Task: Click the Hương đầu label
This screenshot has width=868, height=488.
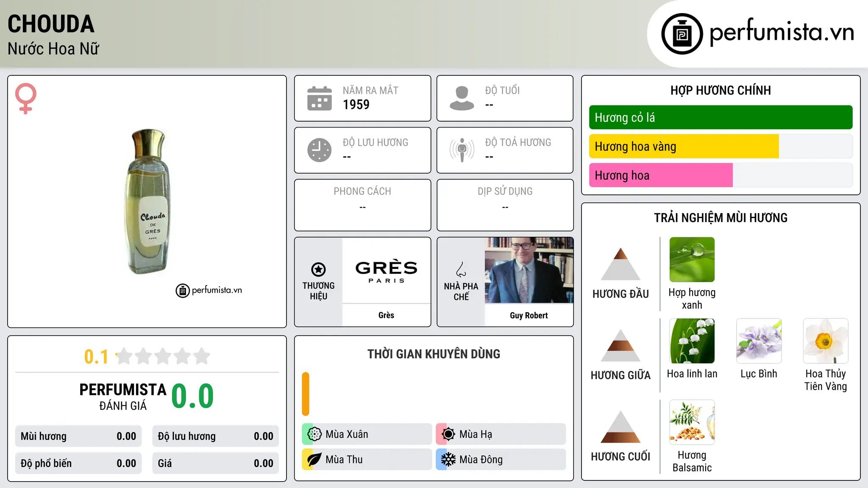Action: (620, 294)
